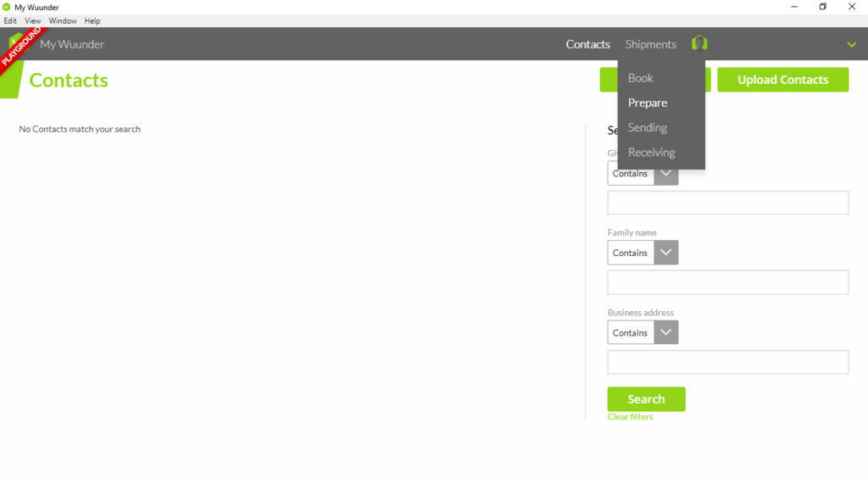The height and width of the screenshot is (484, 868).
Task: Click the Shipments navigation item
Action: 650,44
